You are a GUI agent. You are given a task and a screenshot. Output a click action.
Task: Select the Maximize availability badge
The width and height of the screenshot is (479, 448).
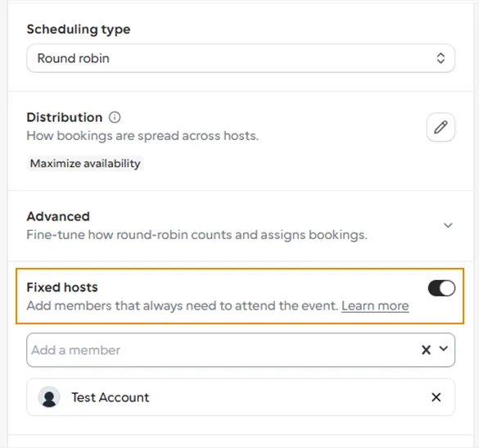tap(85, 164)
